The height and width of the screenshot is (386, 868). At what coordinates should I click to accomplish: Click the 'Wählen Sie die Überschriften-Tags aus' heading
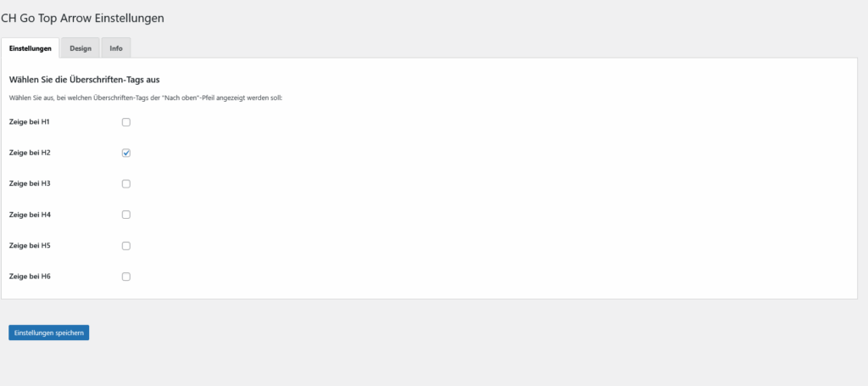point(85,80)
